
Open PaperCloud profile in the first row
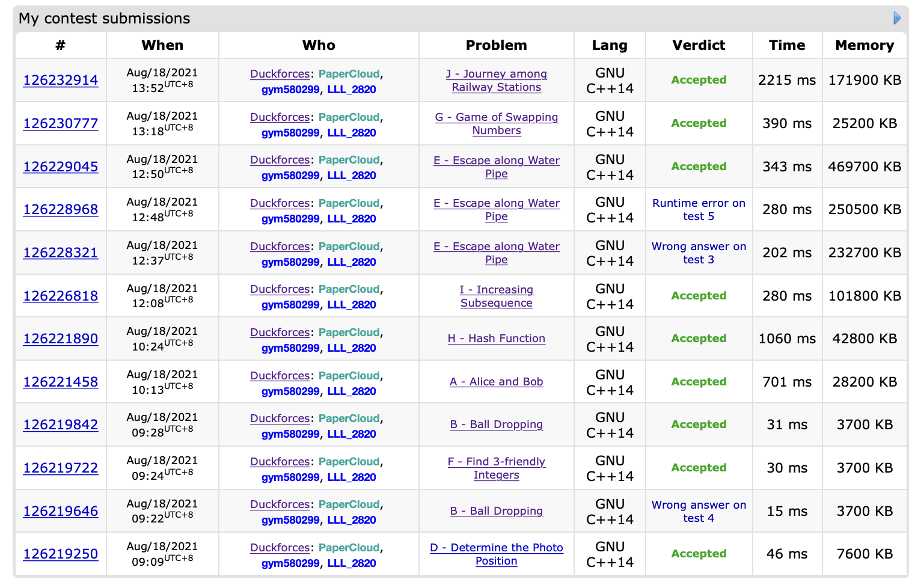coord(349,74)
